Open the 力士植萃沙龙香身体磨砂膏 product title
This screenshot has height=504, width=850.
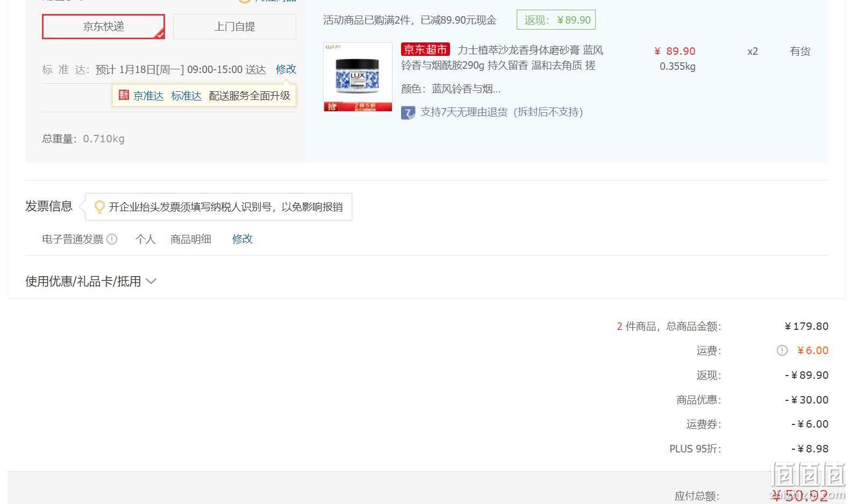click(x=502, y=58)
